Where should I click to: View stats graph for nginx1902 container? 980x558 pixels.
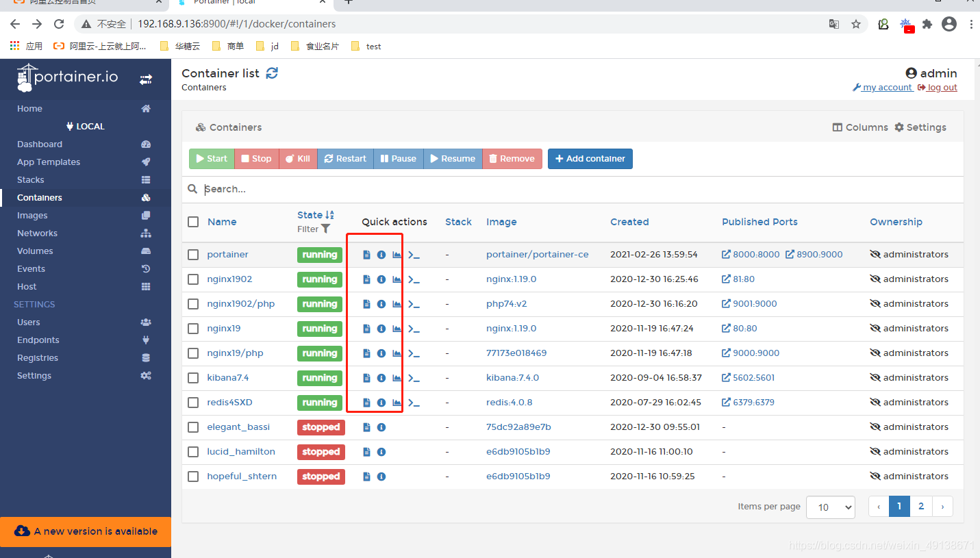coord(397,279)
